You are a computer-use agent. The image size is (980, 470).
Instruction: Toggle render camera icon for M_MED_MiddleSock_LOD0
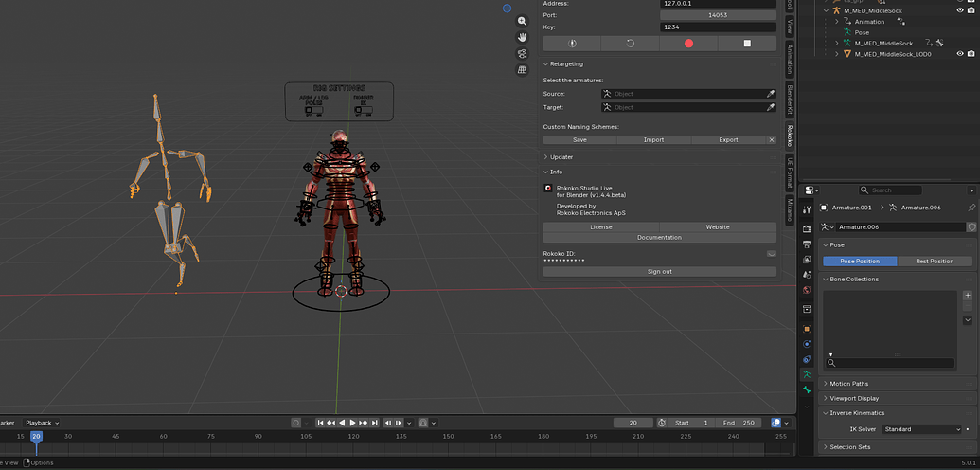971,54
